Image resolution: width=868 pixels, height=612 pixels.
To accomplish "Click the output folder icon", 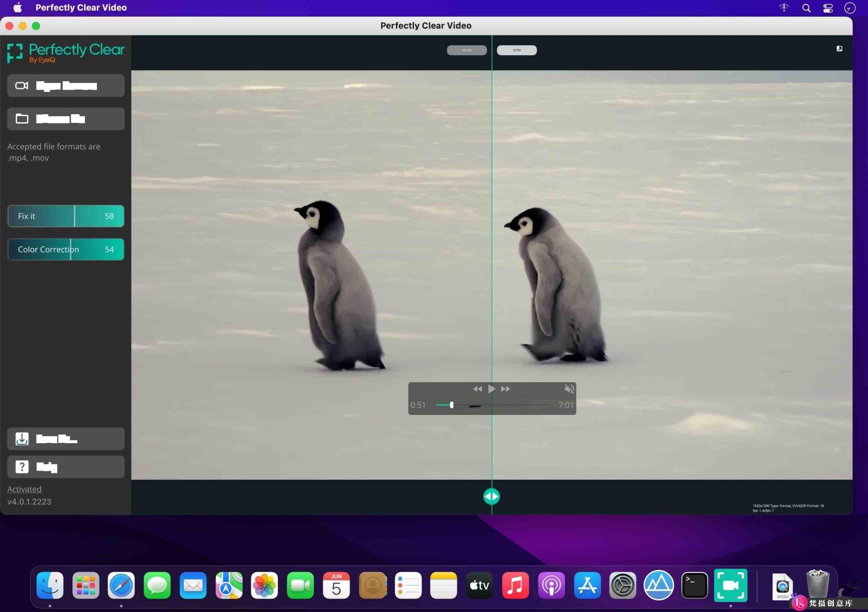I will 22,119.
